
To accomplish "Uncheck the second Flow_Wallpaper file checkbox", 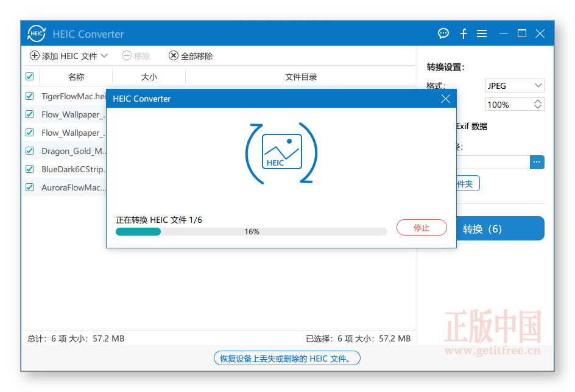I will click(30, 133).
